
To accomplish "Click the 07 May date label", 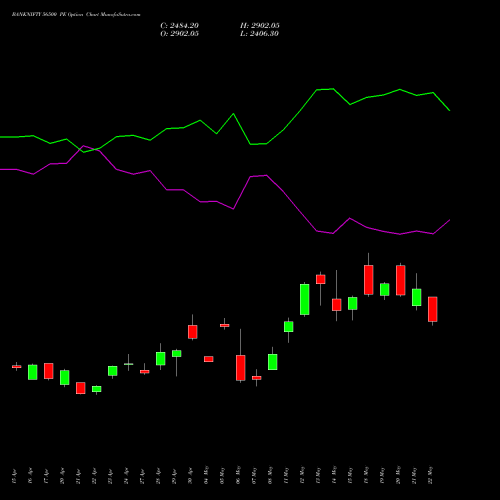I will (254, 475).
